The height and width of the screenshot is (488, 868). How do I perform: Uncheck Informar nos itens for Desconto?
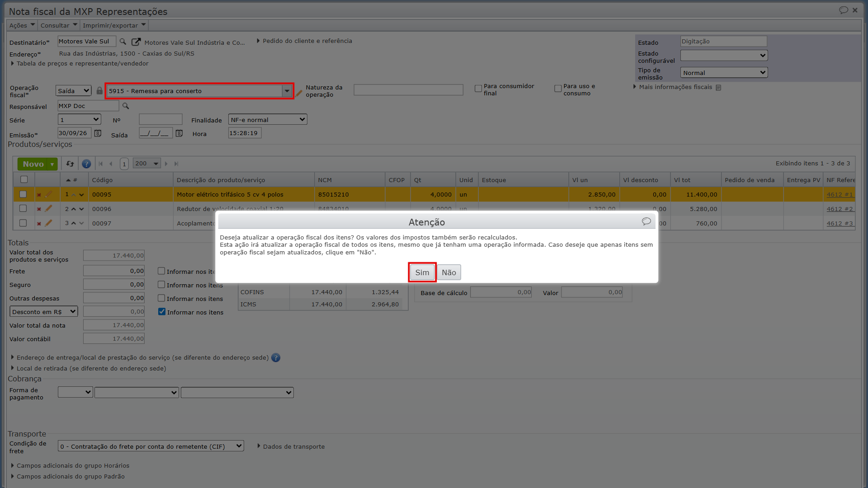click(x=162, y=312)
